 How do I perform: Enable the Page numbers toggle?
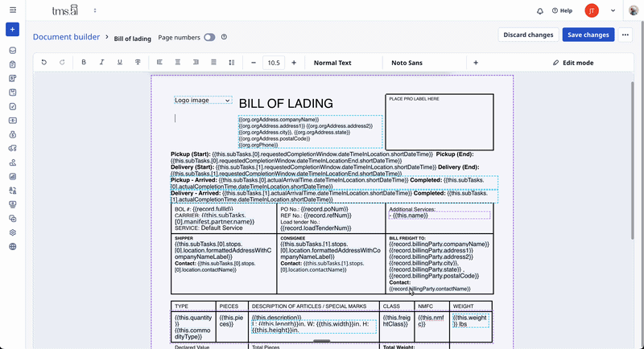click(x=209, y=37)
